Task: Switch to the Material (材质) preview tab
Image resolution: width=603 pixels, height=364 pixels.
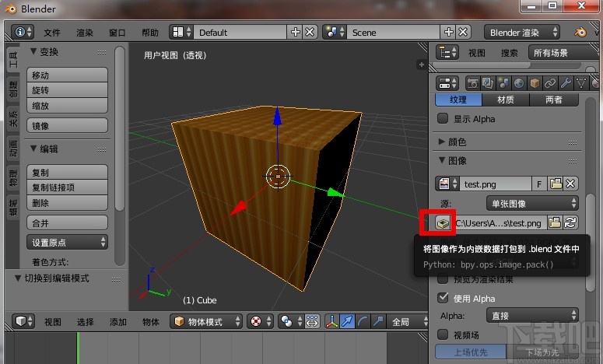Action: pyautogui.click(x=506, y=100)
